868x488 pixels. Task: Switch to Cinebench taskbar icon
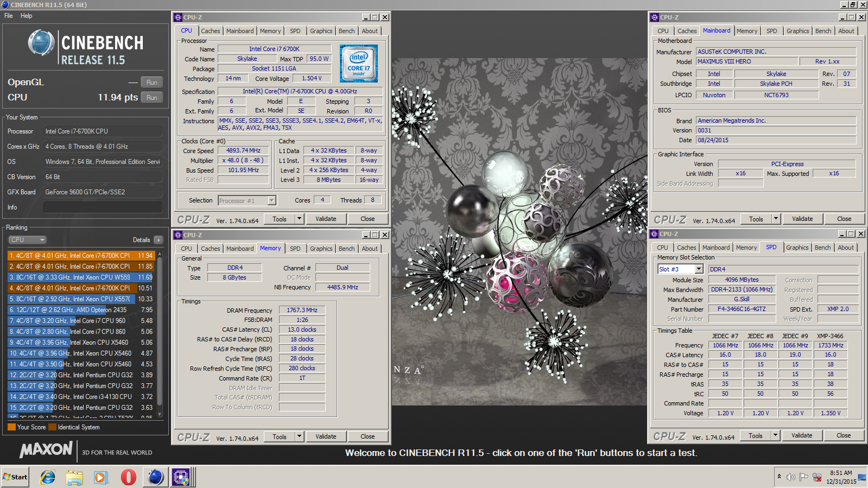click(x=155, y=477)
